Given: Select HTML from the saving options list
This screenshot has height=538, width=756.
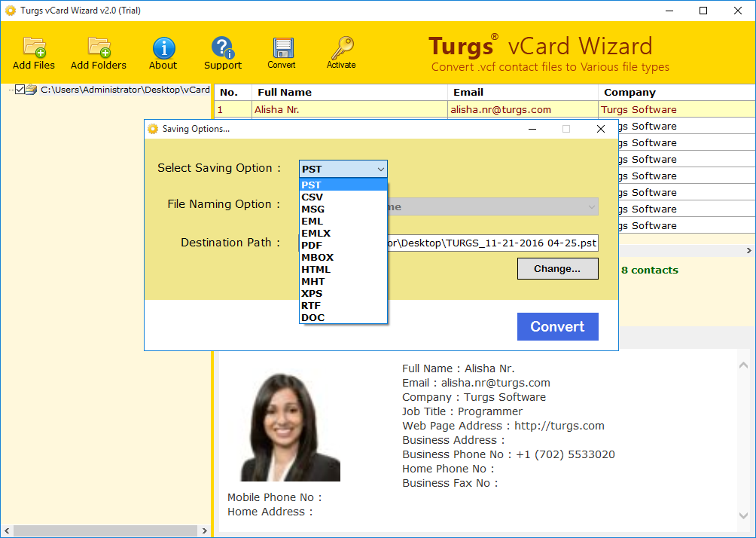Looking at the screenshot, I should click(x=343, y=269).
